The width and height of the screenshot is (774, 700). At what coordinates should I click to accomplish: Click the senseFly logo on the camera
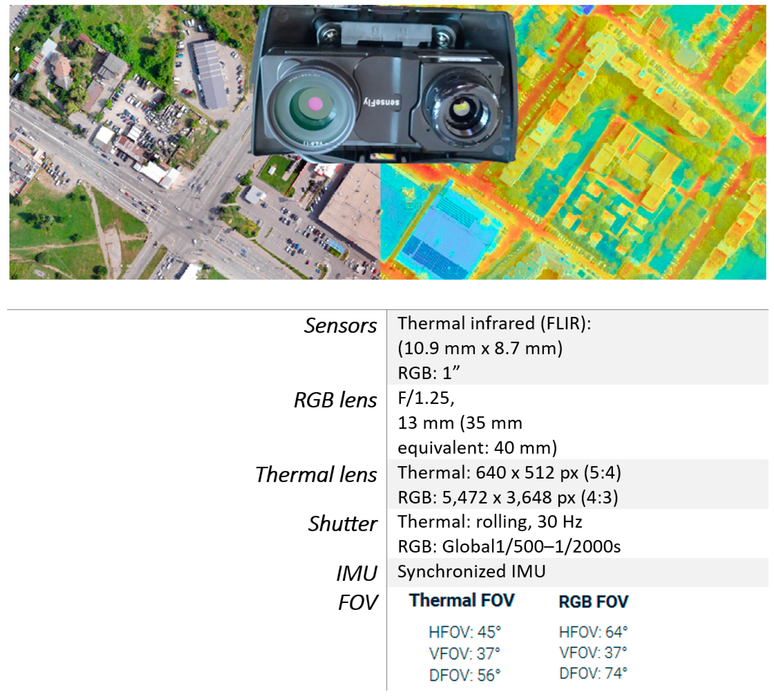coord(381,102)
